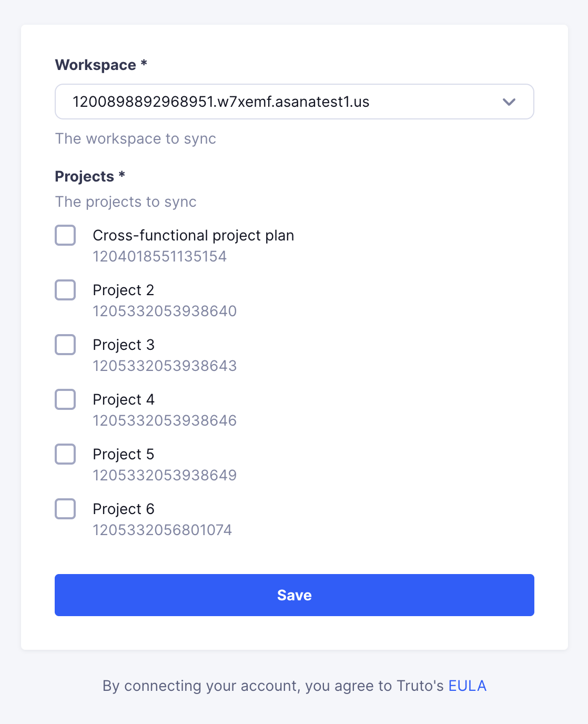Tick the Project 3 checkbox

pos(65,345)
